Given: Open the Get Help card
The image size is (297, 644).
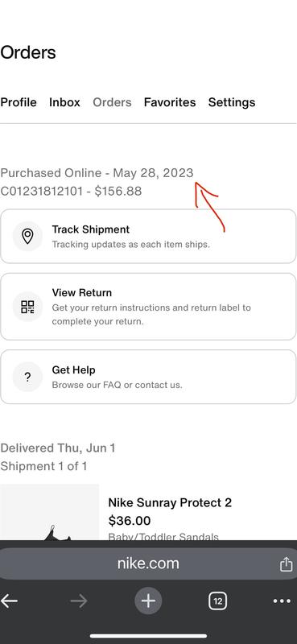Looking at the screenshot, I should [x=148, y=377].
